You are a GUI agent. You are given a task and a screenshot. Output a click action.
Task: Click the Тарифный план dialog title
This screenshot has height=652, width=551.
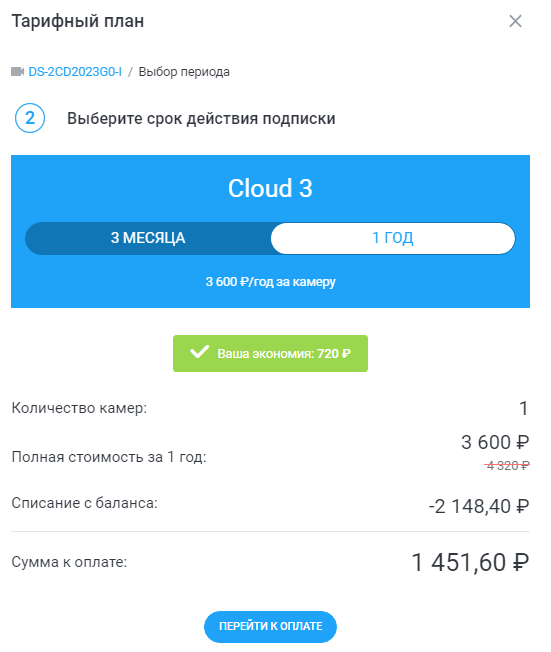click(78, 21)
